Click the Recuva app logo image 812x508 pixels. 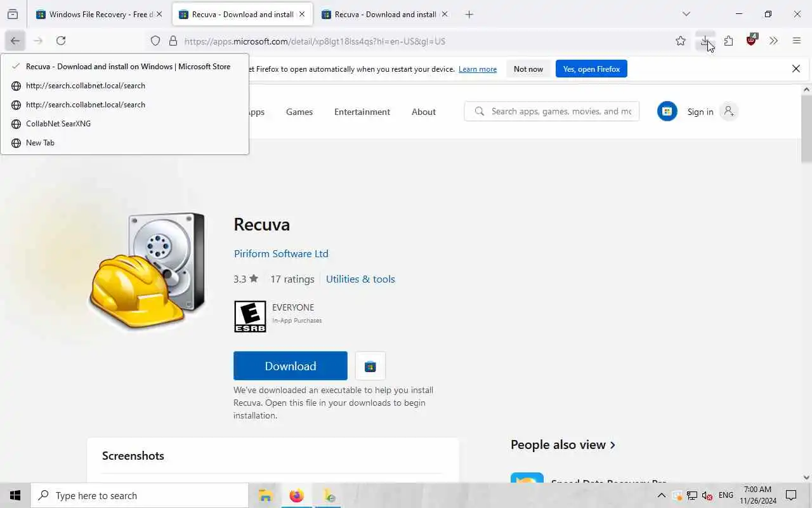(147, 272)
